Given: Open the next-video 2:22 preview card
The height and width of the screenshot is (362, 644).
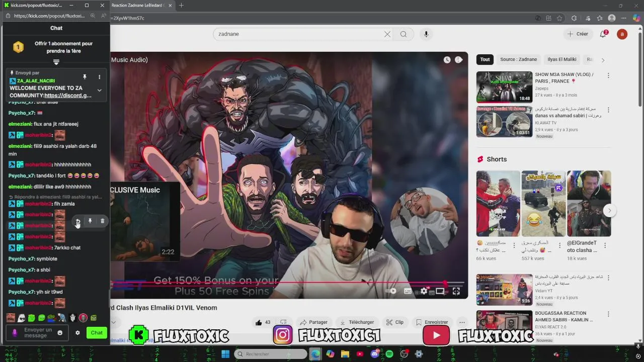Looking at the screenshot, I should click(x=145, y=222).
